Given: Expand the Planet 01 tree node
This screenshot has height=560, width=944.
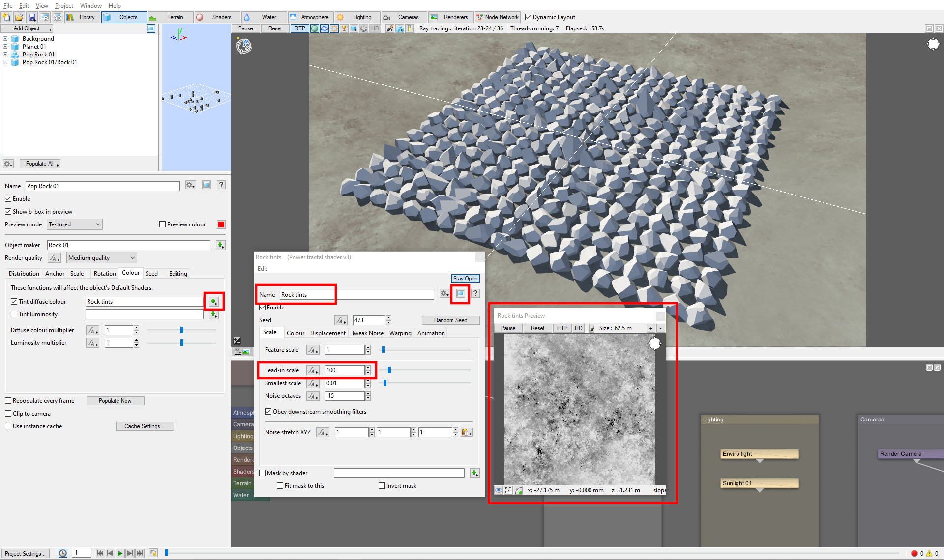Looking at the screenshot, I should pyautogui.click(x=5, y=47).
